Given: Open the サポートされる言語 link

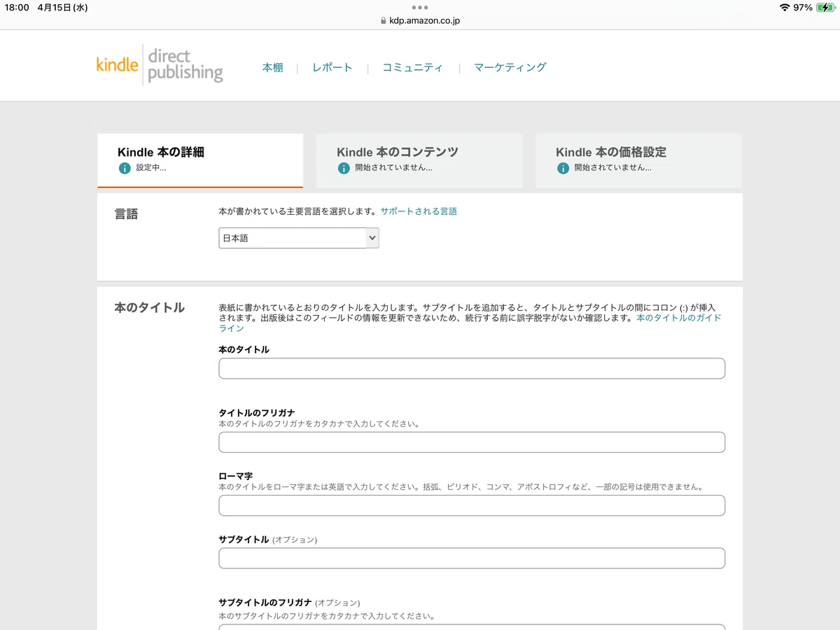Looking at the screenshot, I should [x=419, y=211].
